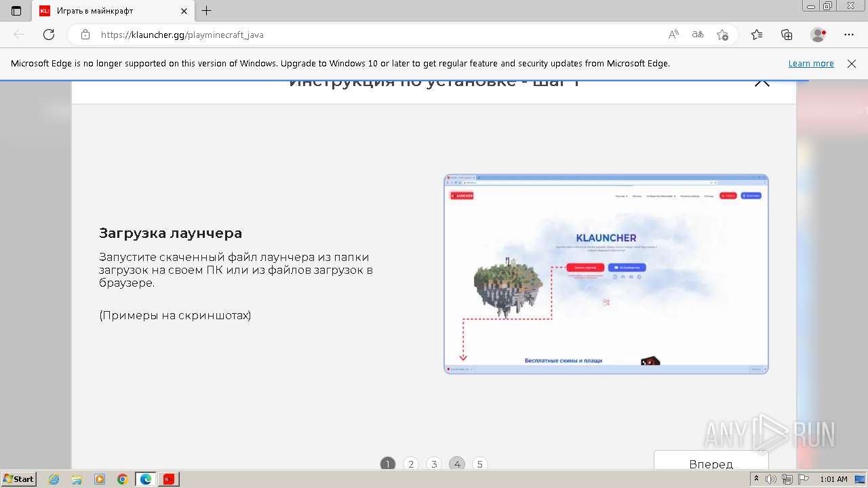Open the Edge tab actions menu icon
Image resolution: width=868 pixels, height=488 pixels.
click(16, 11)
